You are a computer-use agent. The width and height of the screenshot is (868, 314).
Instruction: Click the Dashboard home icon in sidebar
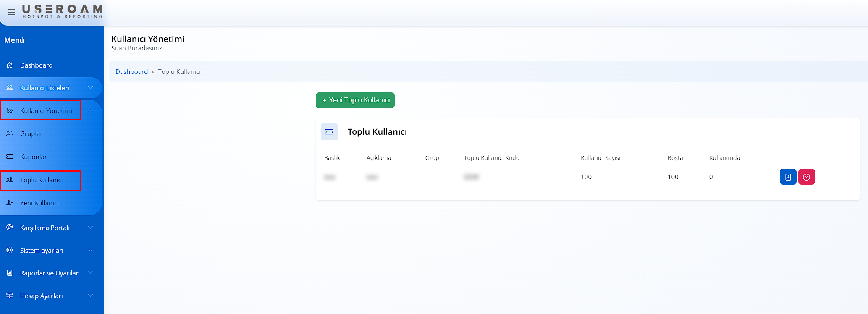click(10, 65)
